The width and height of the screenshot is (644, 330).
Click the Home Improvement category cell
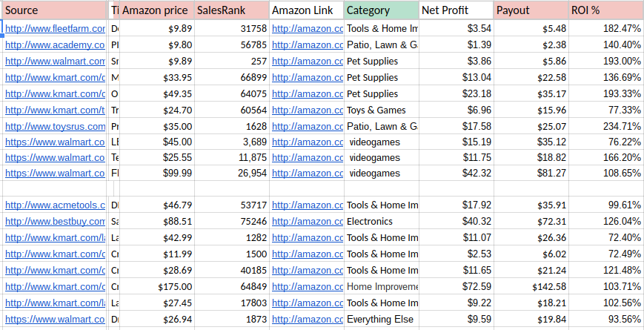point(382,287)
